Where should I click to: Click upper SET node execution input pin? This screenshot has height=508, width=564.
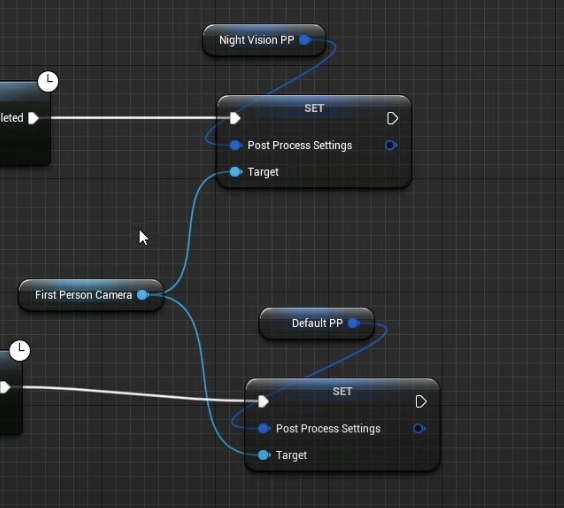235,118
